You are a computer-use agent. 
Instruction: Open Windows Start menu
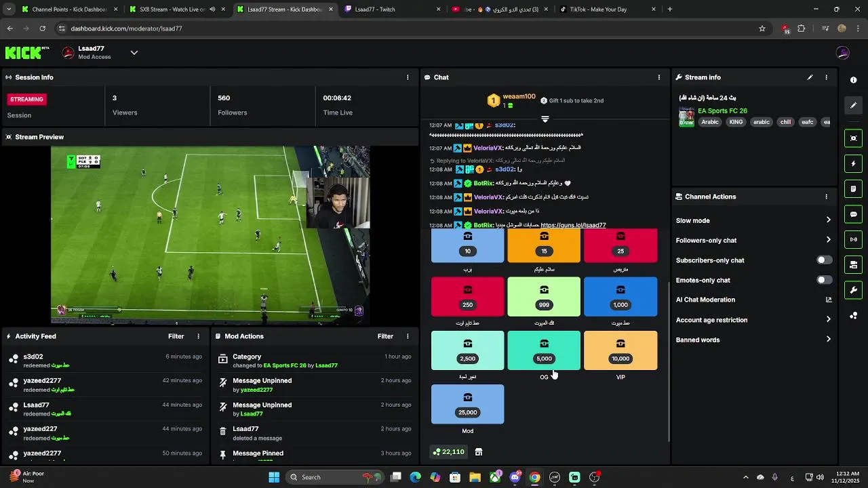point(274,477)
